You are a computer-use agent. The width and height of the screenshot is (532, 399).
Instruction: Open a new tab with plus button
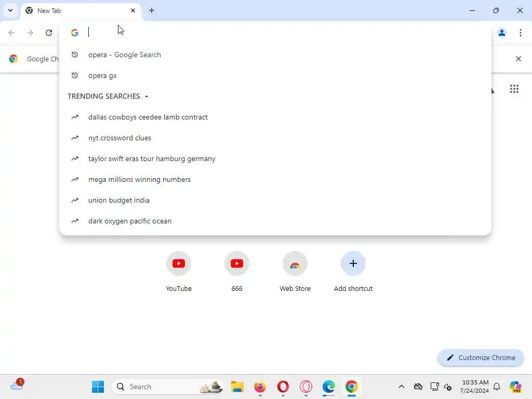[152, 10]
